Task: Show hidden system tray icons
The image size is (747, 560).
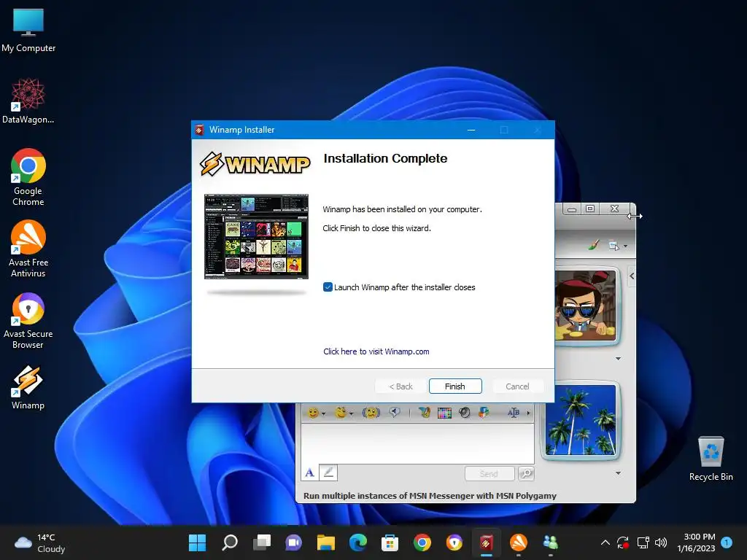Action: point(605,542)
